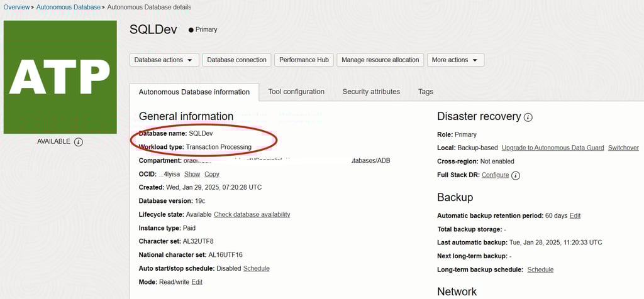
Task: Click Lifecycle state Available text
Action: click(x=175, y=214)
